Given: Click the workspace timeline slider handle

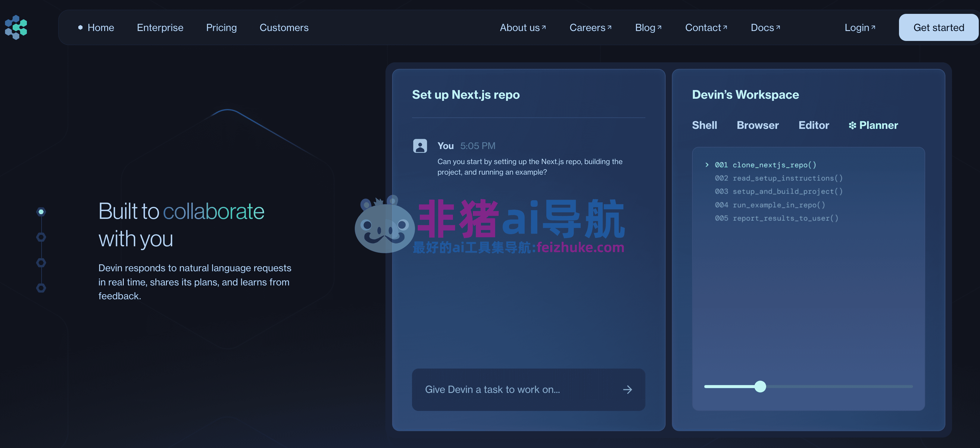Looking at the screenshot, I should click(760, 386).
